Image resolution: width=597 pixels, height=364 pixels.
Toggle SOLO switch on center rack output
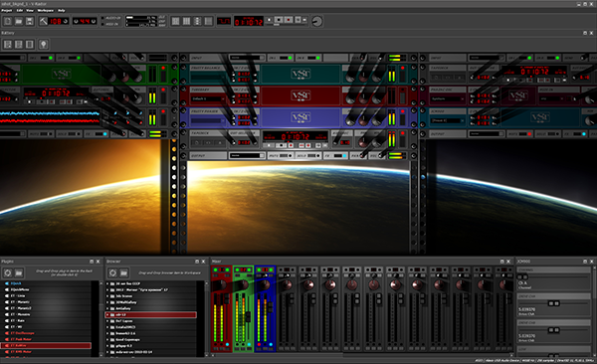[x=308, y=156]
